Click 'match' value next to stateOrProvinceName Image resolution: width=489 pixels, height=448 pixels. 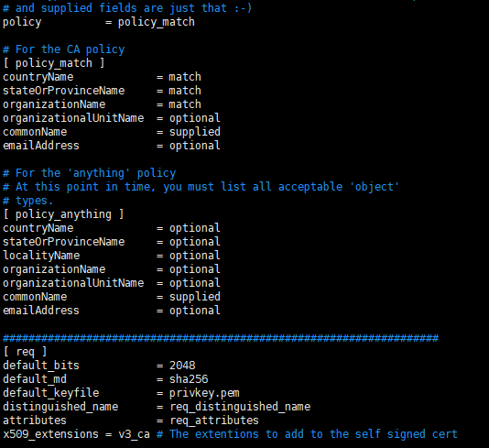click(x=185, y=91)
